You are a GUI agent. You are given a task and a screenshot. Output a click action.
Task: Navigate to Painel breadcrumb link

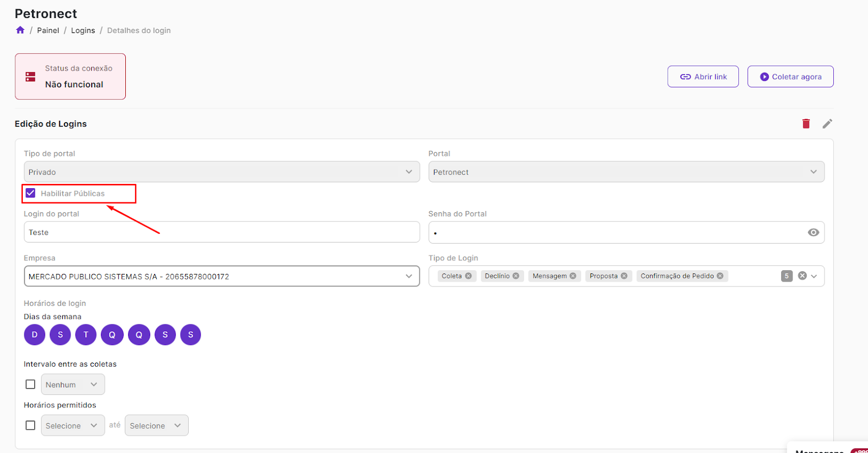point(48,30)
